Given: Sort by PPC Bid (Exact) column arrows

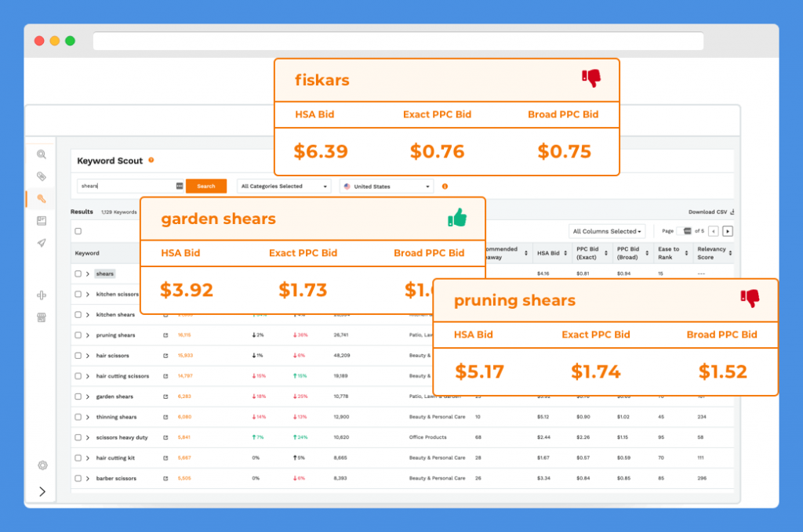Looking at the screenshot, I should (x=606, y=253).
